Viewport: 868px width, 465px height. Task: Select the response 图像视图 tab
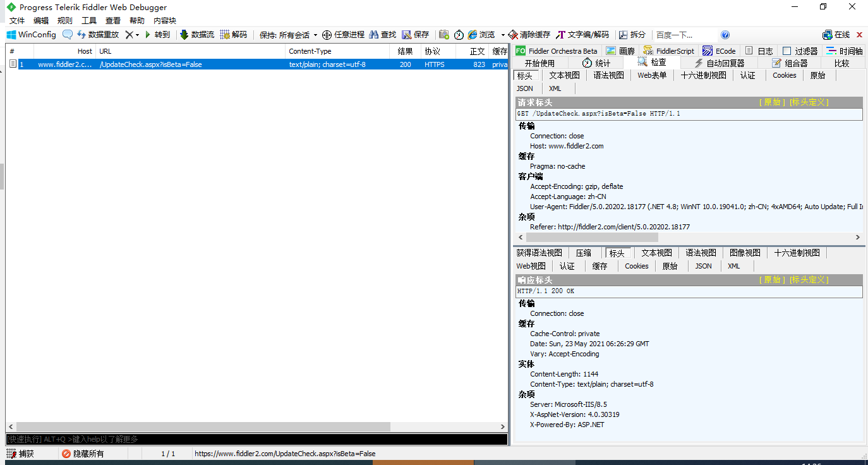coord(745,253)
